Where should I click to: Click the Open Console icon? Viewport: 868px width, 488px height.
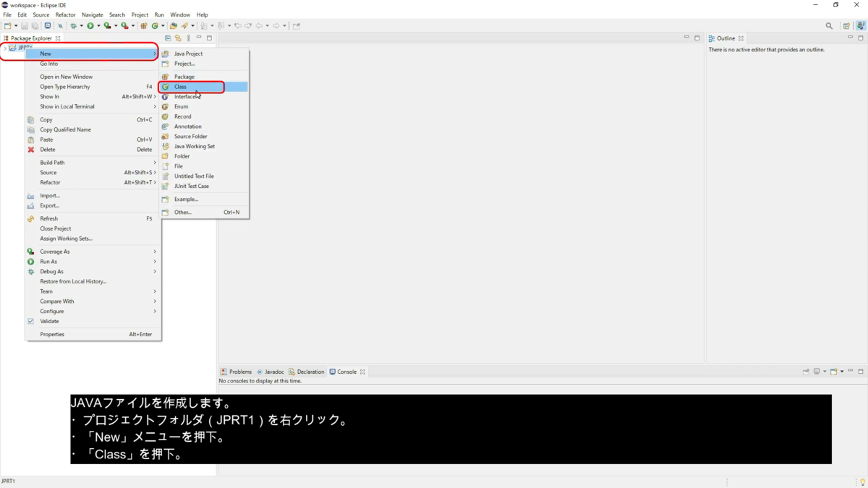(x=833, y=372)
